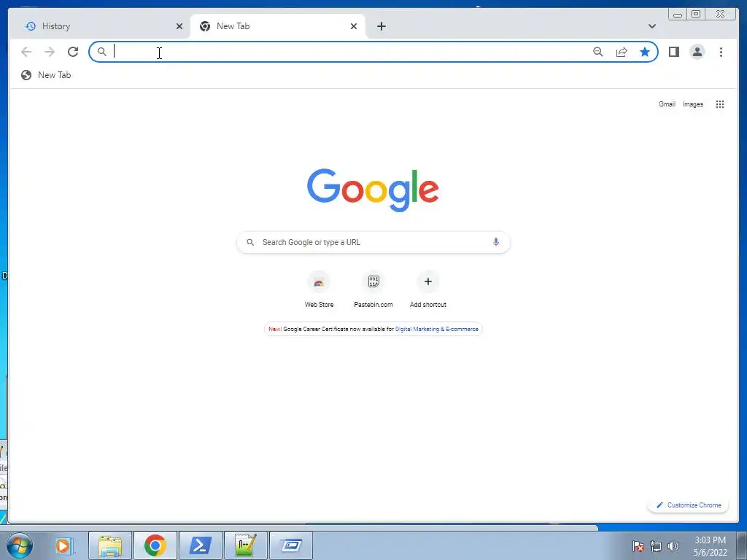
Task: Open the Images link
Action: point(692,104)
